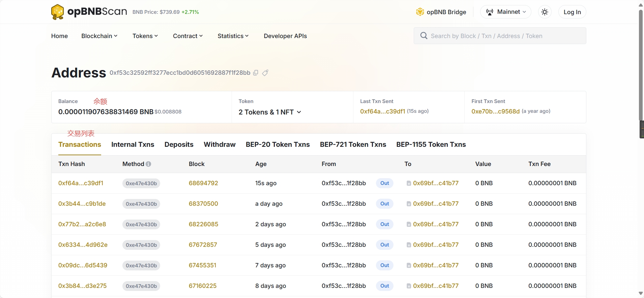Open the Mainnet network dropdown
This screenshot has width=644, height=298.
[x=505, y=12]
